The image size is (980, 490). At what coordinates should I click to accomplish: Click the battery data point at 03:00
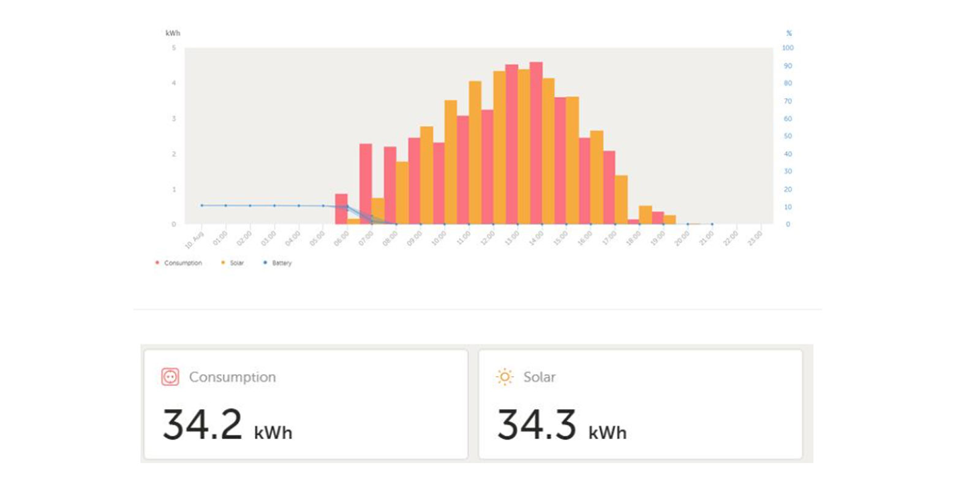point(274,206)
